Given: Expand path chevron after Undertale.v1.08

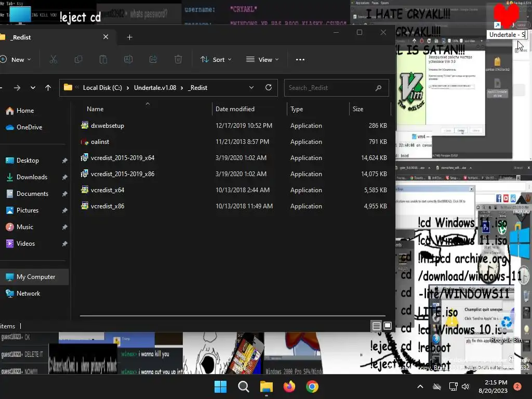Looking at the screenshot, I should click(182, 88).
